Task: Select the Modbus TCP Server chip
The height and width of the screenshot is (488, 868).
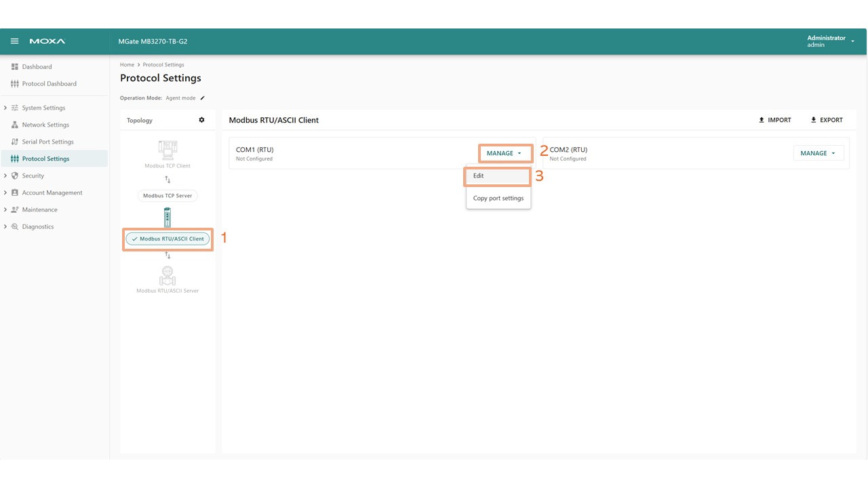Action: click(x=167, y=196)
